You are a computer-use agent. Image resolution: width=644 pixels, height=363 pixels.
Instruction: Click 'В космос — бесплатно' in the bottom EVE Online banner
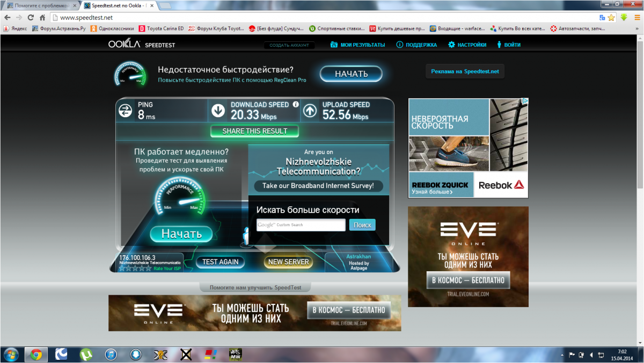349,310
